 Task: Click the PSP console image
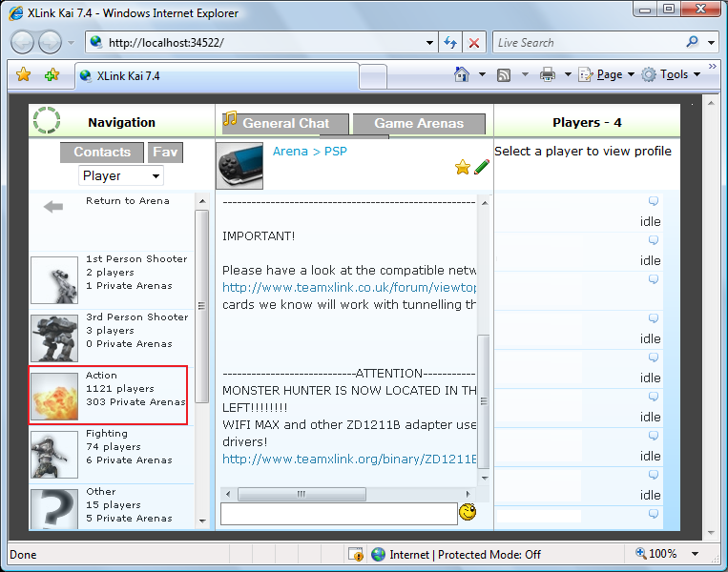coord(239,166)
